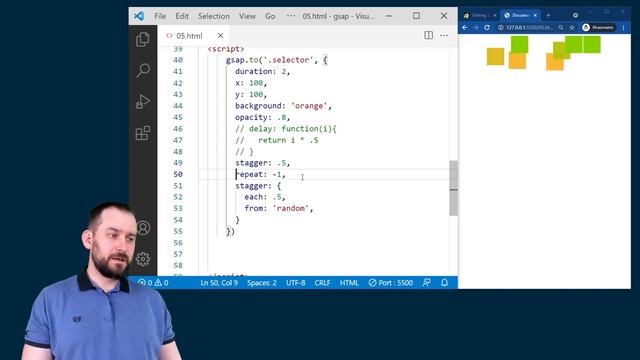Click 'each: .5,' on line 52
The width and height of the screenshot is (640, 360).
(264, 197)
